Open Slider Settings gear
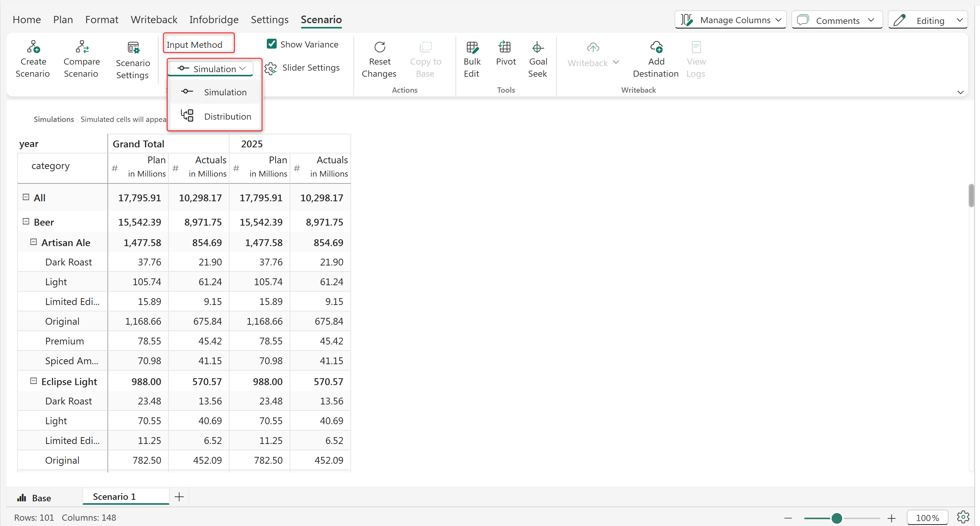Image resolution: width=980 pixels, height=526 pixels. (271, 68)
